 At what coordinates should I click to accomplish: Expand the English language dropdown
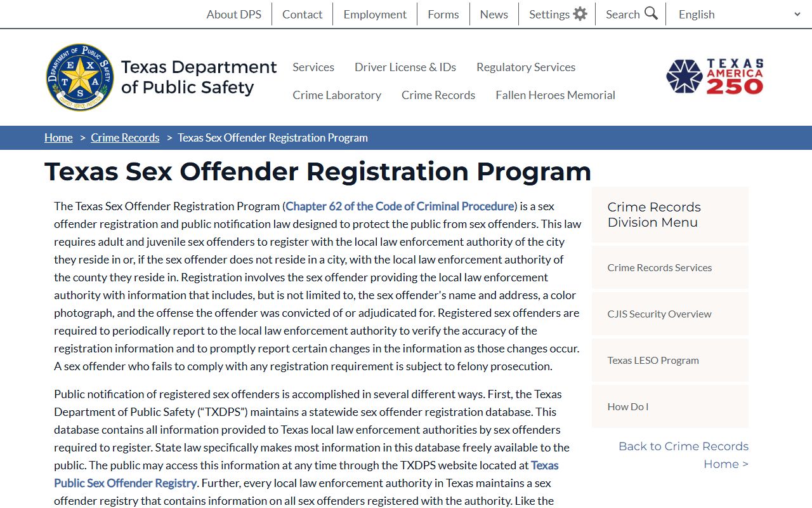(x=740, y=14)
